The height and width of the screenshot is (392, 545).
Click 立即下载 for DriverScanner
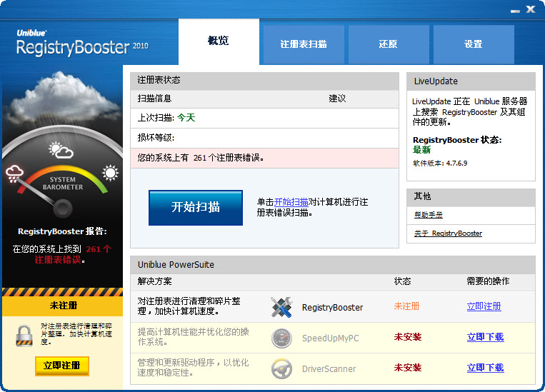coord(485,368)
